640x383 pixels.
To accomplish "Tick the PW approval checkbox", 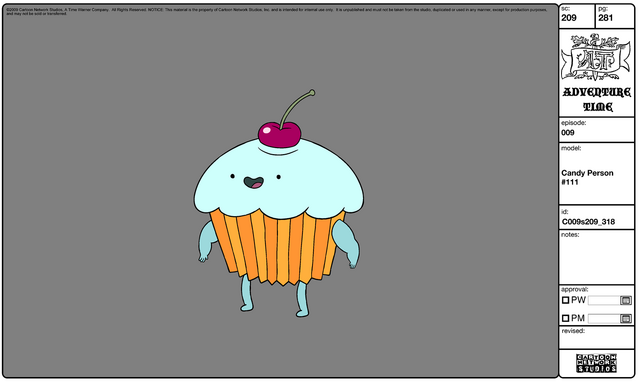I will point(565,300).
